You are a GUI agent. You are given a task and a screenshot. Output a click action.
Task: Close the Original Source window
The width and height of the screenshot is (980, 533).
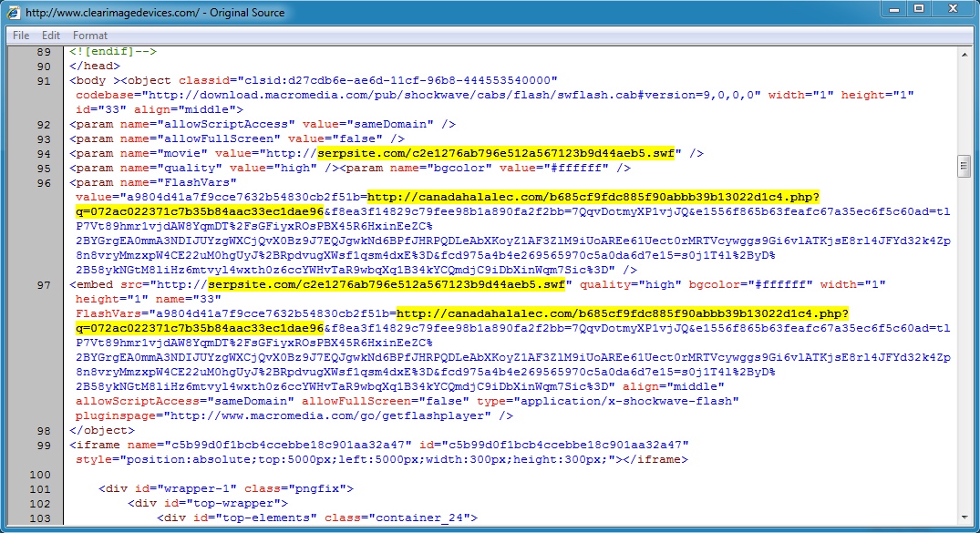955,9
